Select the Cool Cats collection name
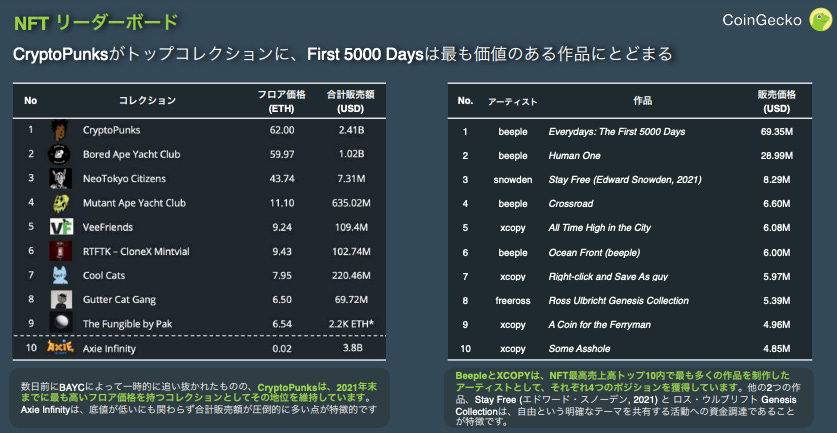Image resolution: width=837 pixels, height=433 pixels. click(x=104, y=276)
